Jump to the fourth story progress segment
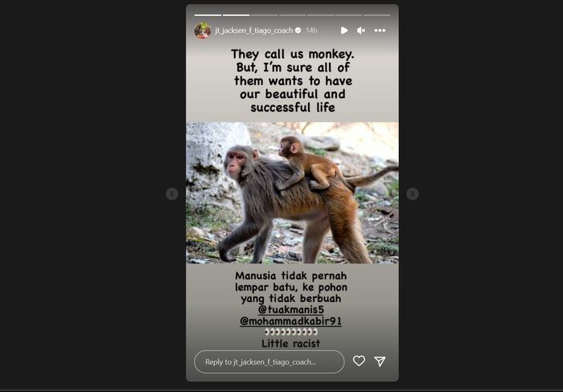The image size is (563, 392). click(x=292, y=15)
